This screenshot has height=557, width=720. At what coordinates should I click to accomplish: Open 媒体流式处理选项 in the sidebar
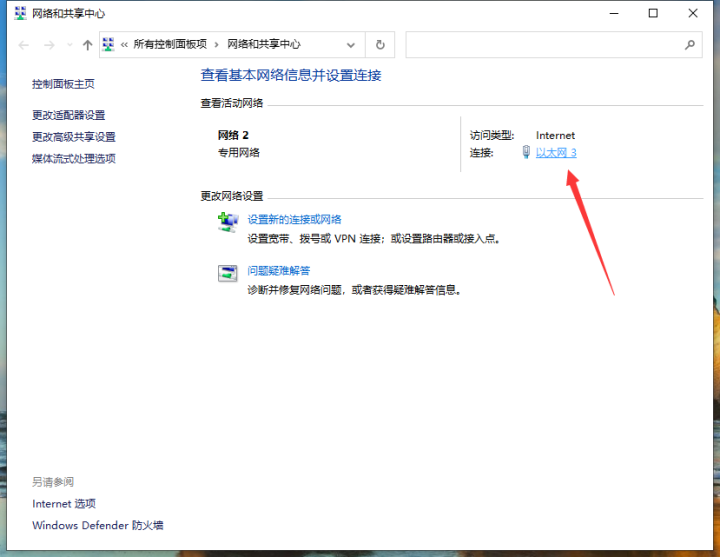pos(73,158)
